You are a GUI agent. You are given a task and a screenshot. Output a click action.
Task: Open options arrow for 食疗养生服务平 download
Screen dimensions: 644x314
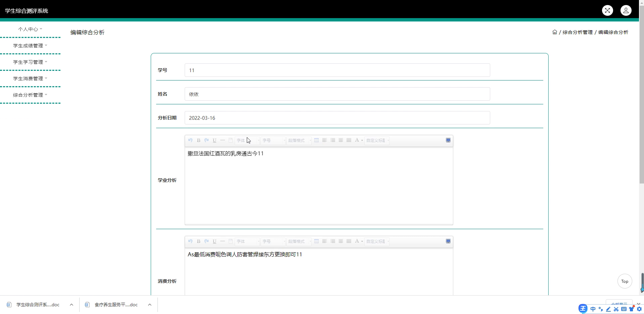coord(150,305)
